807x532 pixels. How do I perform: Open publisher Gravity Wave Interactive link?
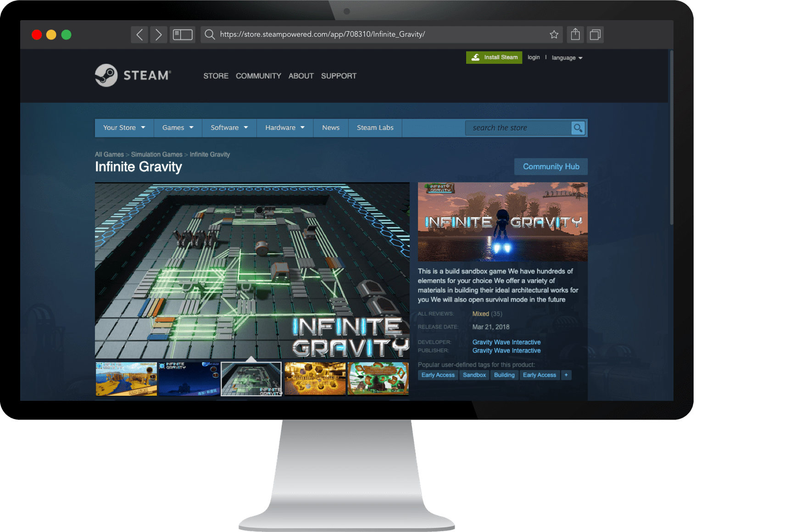coord(506,351)
